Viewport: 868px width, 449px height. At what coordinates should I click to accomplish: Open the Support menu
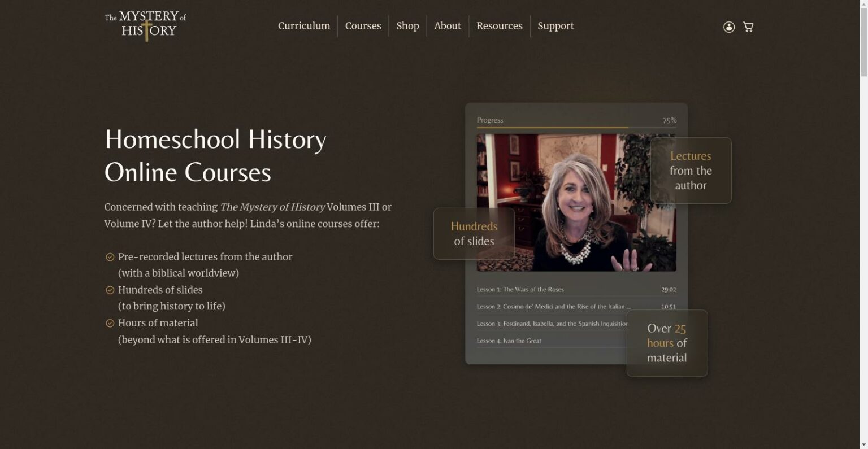point(555,26)
